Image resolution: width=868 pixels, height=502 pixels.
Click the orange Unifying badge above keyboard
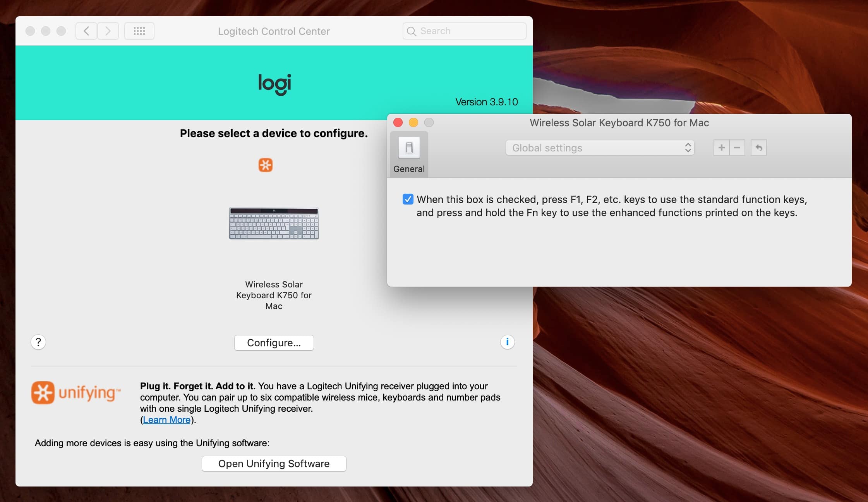[266, 165]
